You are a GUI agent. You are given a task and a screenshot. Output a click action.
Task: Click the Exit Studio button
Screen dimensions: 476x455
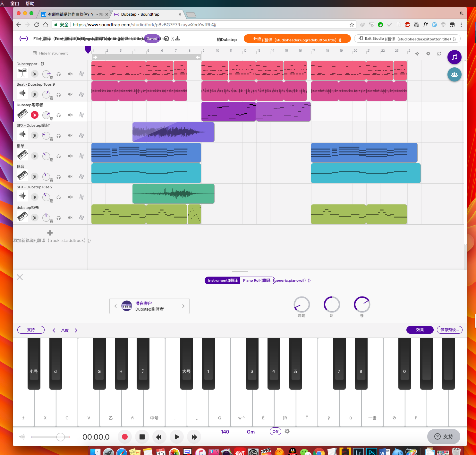pos(407,39)
